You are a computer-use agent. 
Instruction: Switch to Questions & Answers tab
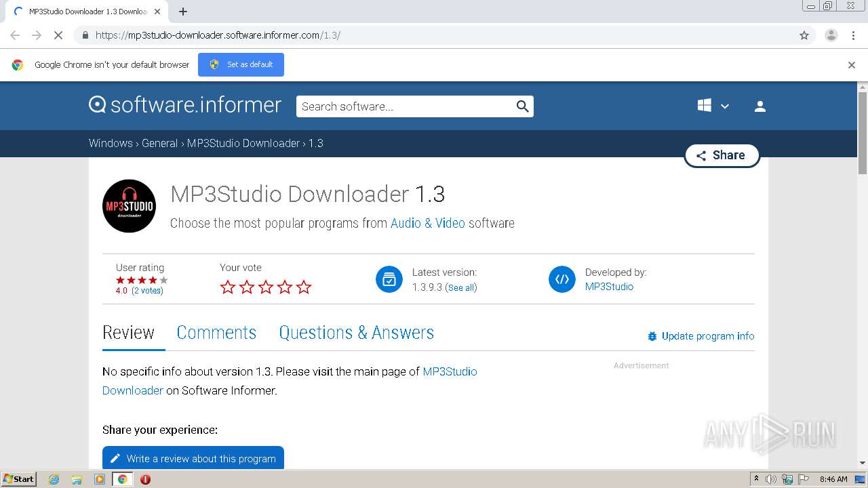(357, 333)
